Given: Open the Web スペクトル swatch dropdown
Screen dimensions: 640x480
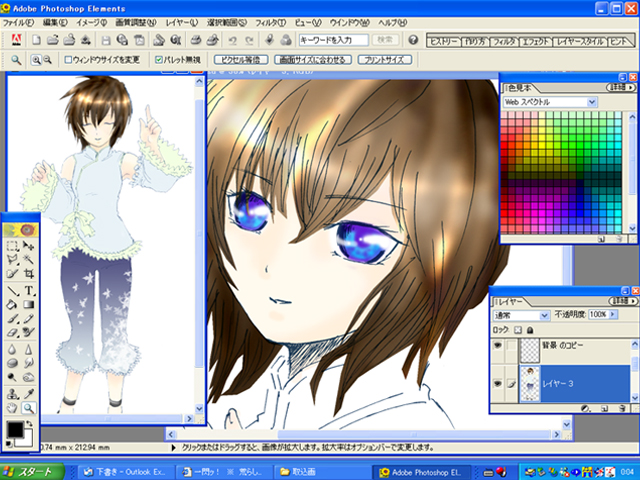Looking at the screenshot, I should tap(592, 102).
